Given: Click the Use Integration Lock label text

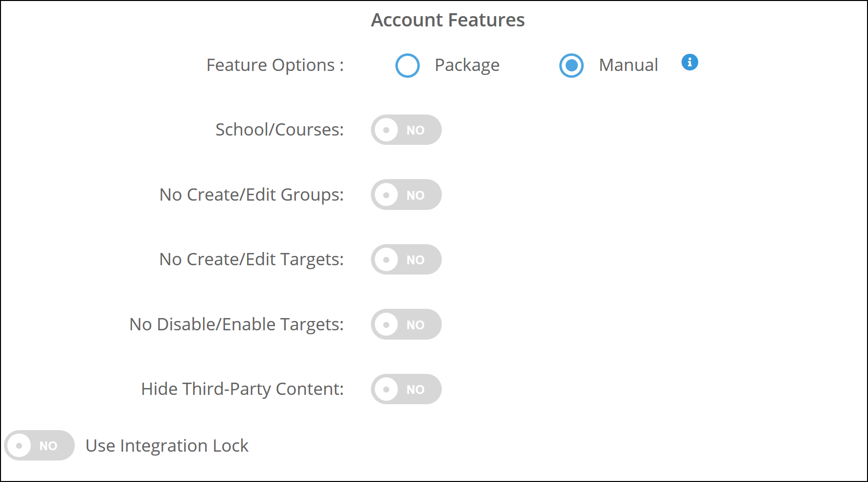Looking at the screenshot, I should (x=167, y=446).
